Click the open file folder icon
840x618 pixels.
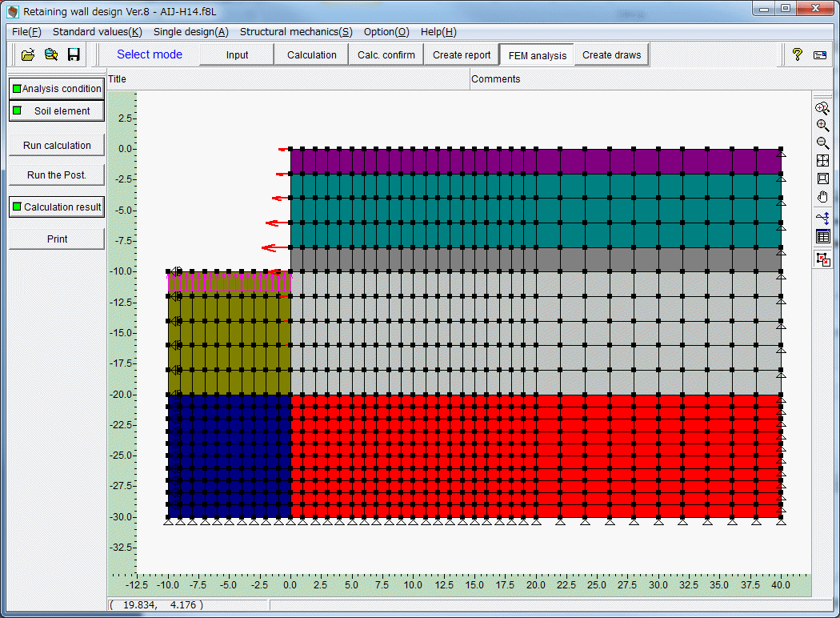click(x=28, y=54)
